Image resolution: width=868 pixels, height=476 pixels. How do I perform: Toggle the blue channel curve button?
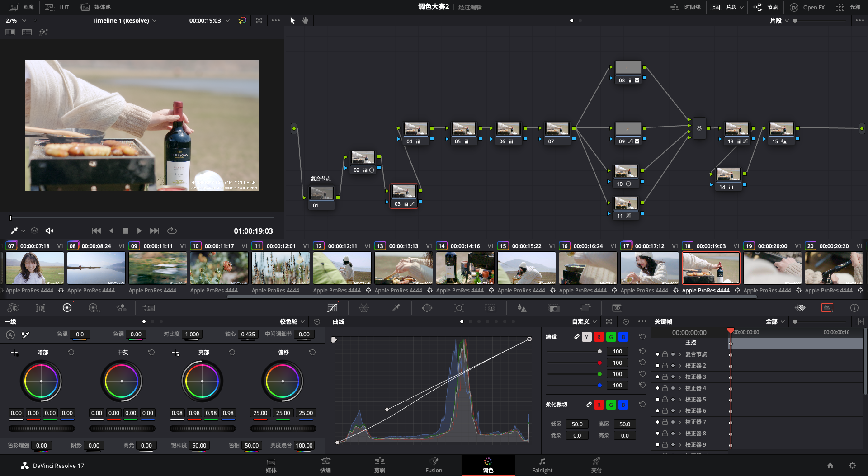623,337
